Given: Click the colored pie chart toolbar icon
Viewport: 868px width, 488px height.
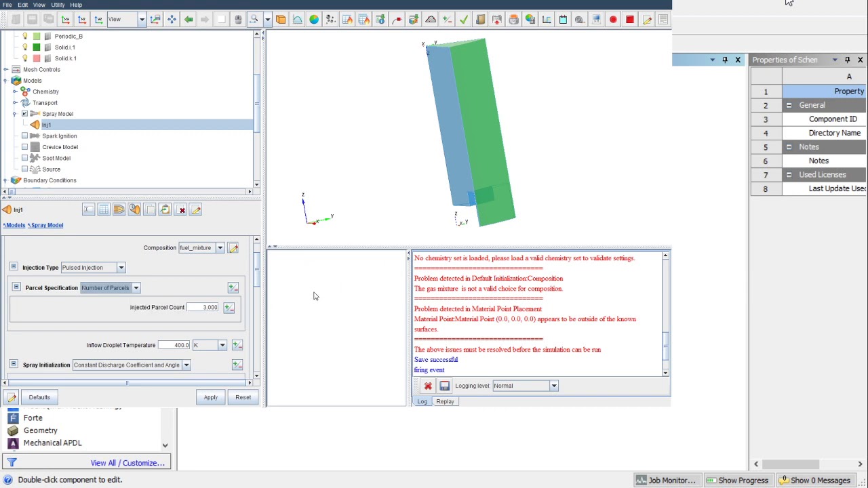Looking at the screenshot, I should (x=314, y=20).
